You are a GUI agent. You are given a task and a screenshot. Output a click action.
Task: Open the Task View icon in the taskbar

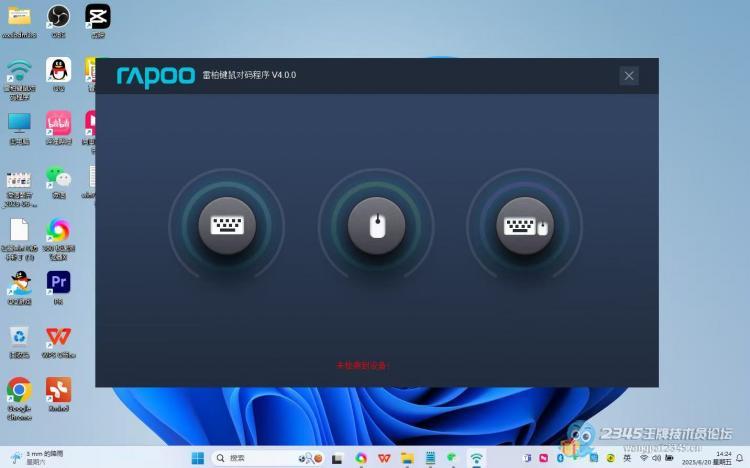[x=337, y=458]
